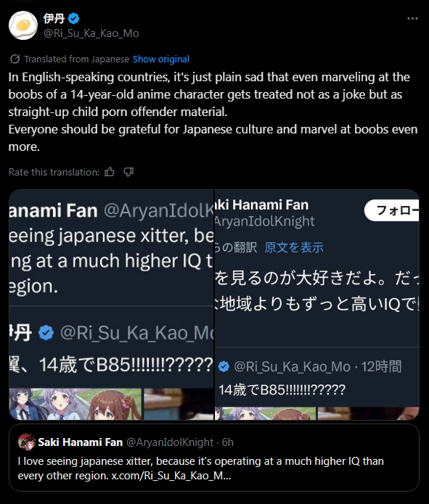Click the Saki Hanami Fan name in quoted post
Screen dimensions: 429x504
click(x=81, y=442)
